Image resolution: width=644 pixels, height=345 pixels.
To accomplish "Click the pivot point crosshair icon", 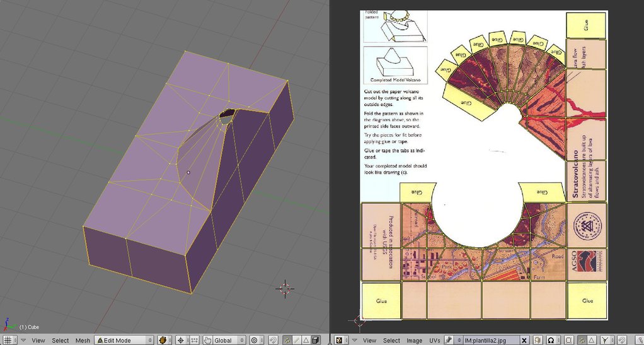I will point(181,340).
